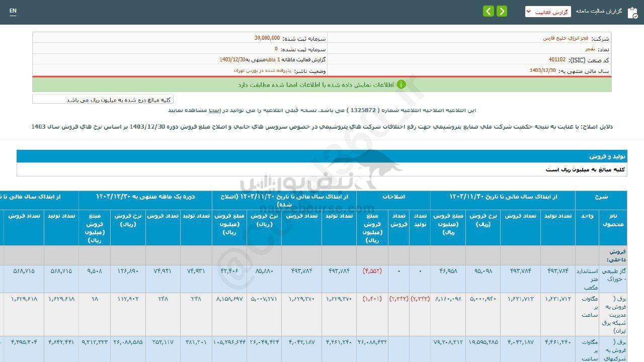Click the green right arrow navigation button
This screenshot has width=644, height=362.
pos(502,11)
